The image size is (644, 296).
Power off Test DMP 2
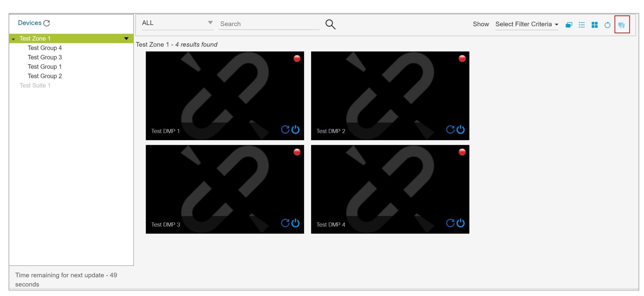[461, 129]
